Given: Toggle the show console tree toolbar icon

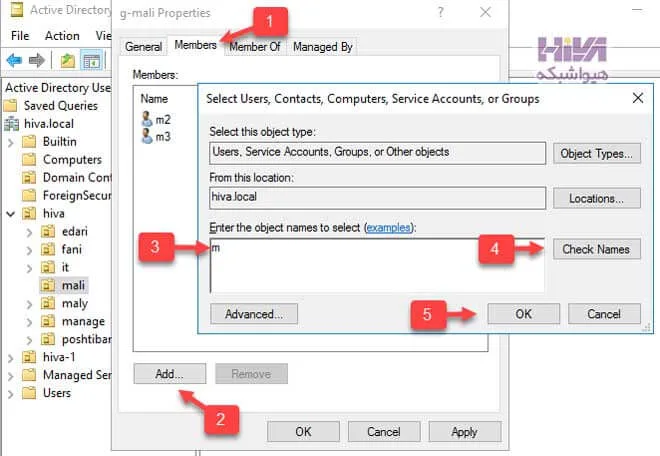Looking at the screenshot, I should 91,61.
